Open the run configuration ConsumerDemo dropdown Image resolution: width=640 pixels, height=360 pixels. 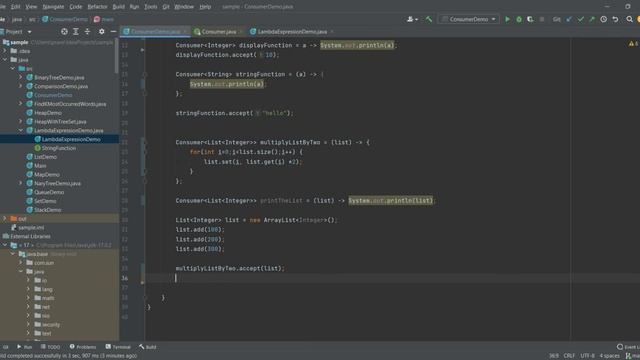click(469, 19)
